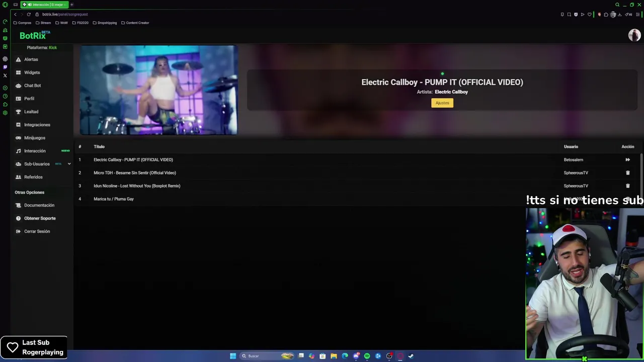The width and height of the screenshot is (644, 362).
Task: Expand the Sub-Usuarios dropdown arrow
Action: click(x=69, y=164)
